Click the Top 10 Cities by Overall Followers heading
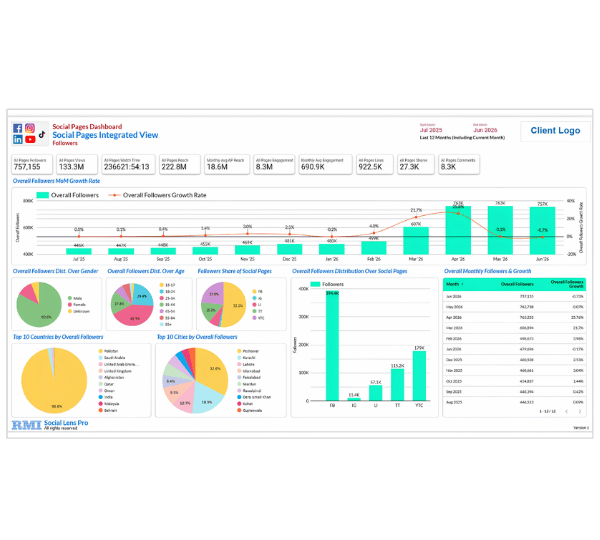Image resolution: width=600 pixels, height=540 pixels. pos(197,337)
